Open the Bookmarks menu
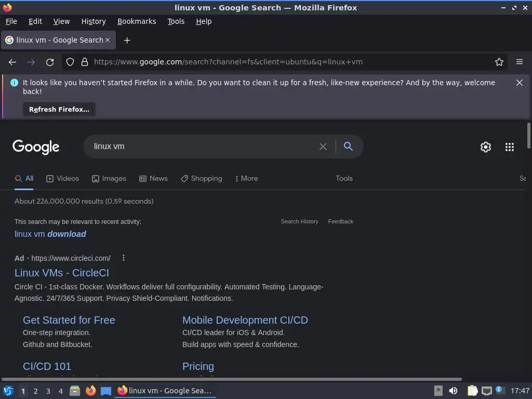Image resolution: width=532 pixels, height=399 pixels. pos(137,21)
